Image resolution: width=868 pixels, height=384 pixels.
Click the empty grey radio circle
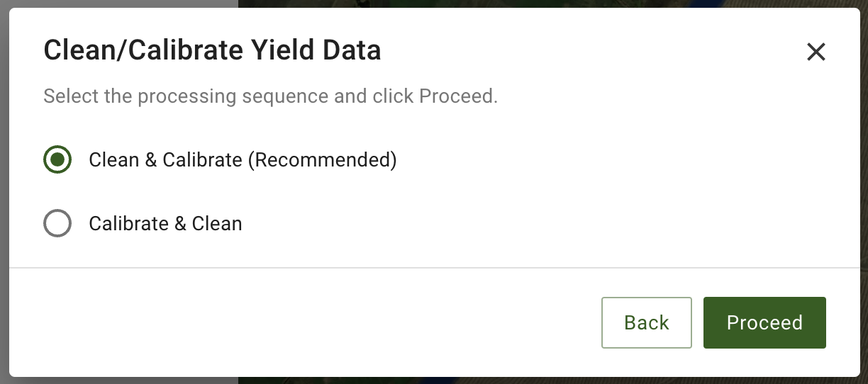(57, 224)
